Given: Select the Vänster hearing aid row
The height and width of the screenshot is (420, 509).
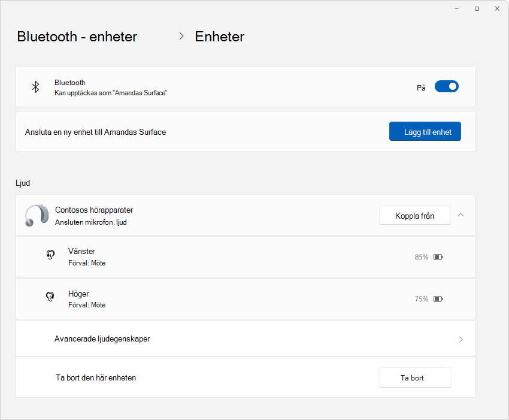Looking at the screenshot, I should 246,256.
